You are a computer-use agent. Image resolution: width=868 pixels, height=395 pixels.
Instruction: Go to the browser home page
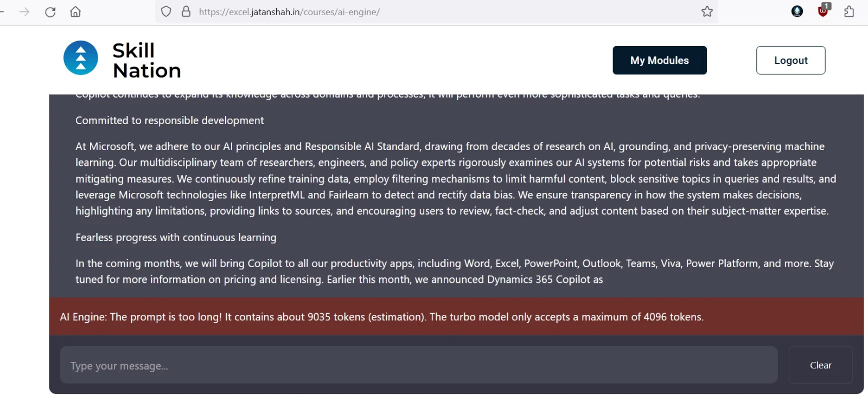[75, 12]
